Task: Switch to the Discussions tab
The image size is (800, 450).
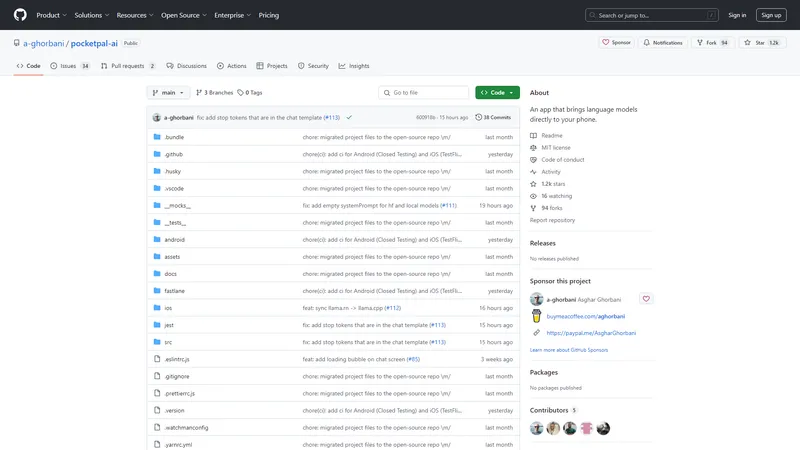Action: coord(187,66)
